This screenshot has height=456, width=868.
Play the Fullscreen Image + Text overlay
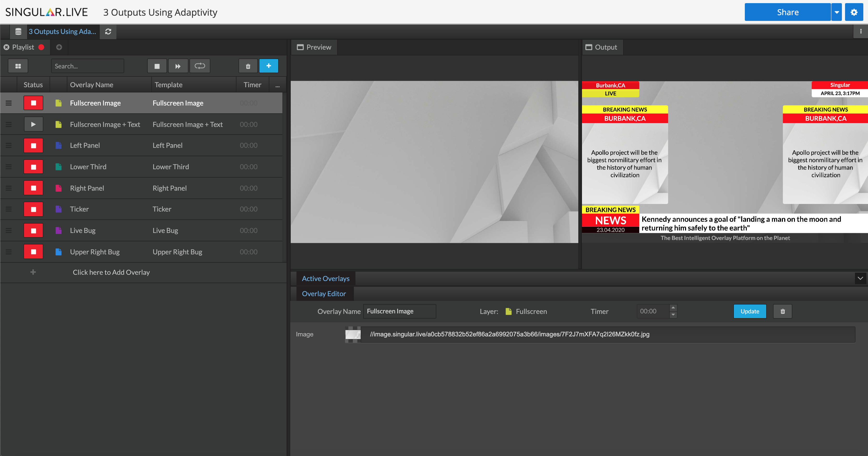(33, 125)
